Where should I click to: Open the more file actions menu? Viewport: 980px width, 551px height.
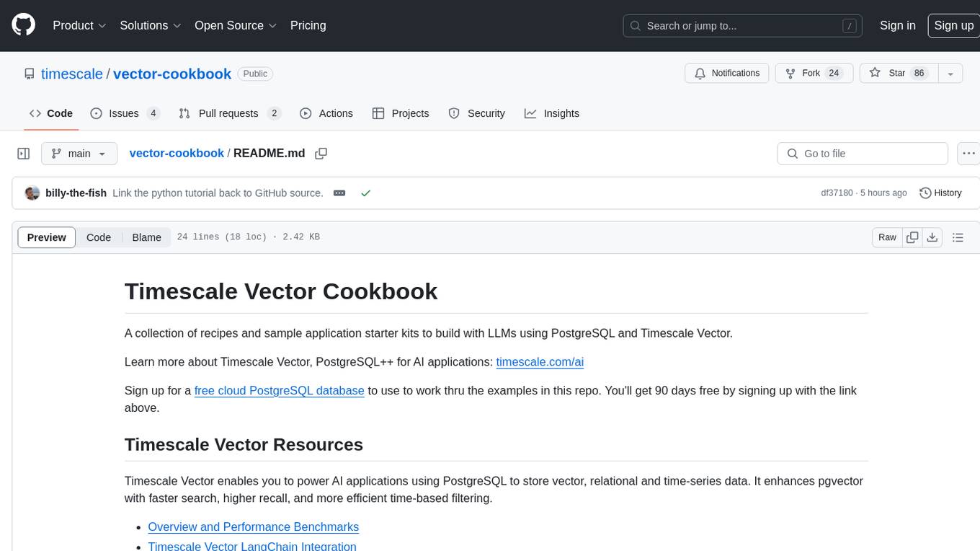(x=969, y=154)
